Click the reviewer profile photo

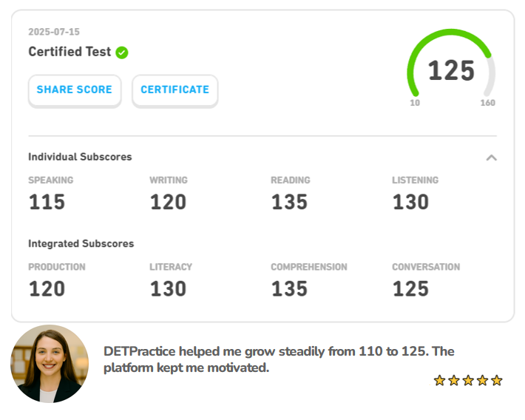point(50,364)
